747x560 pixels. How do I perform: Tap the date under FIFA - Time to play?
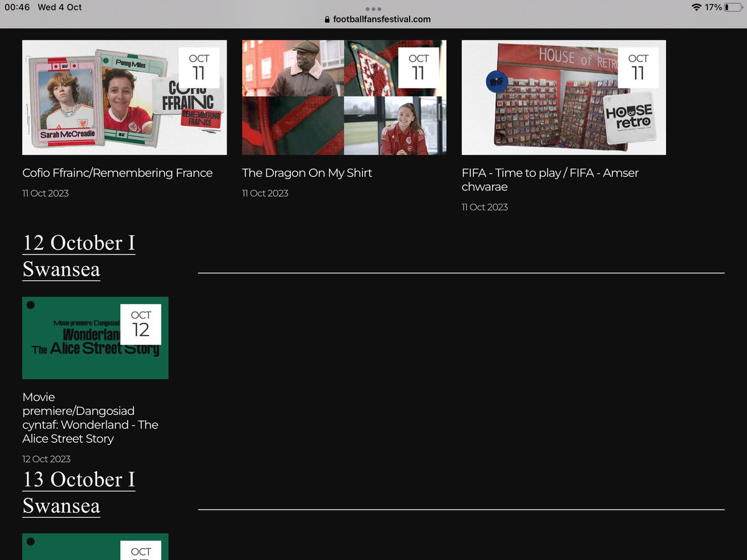[x=485, y=207]
